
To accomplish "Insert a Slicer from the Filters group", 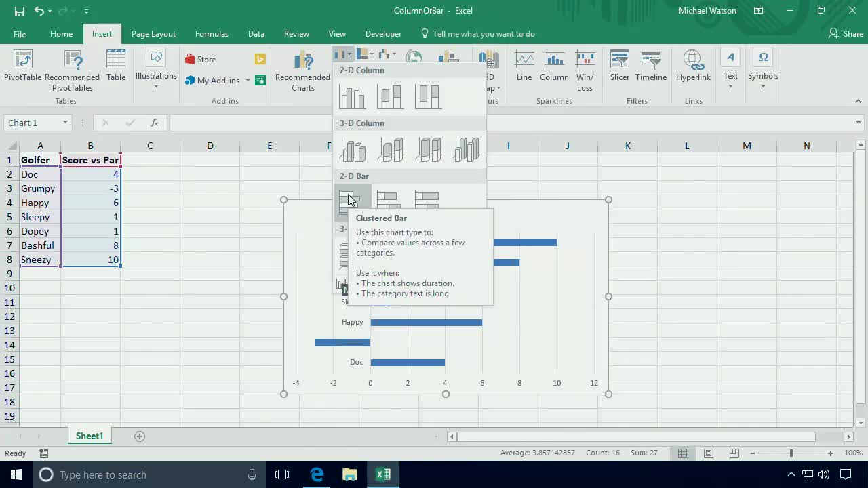I will 619,67.
